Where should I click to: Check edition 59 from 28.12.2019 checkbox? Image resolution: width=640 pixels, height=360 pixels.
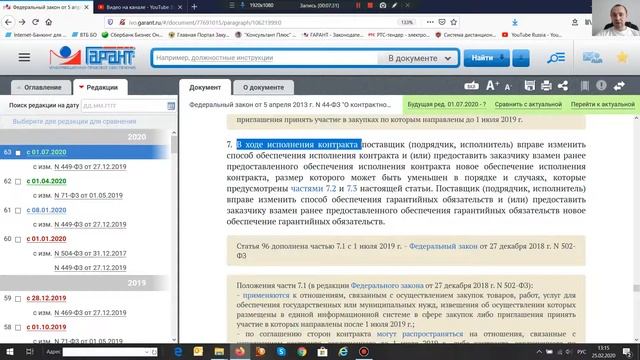18,299
